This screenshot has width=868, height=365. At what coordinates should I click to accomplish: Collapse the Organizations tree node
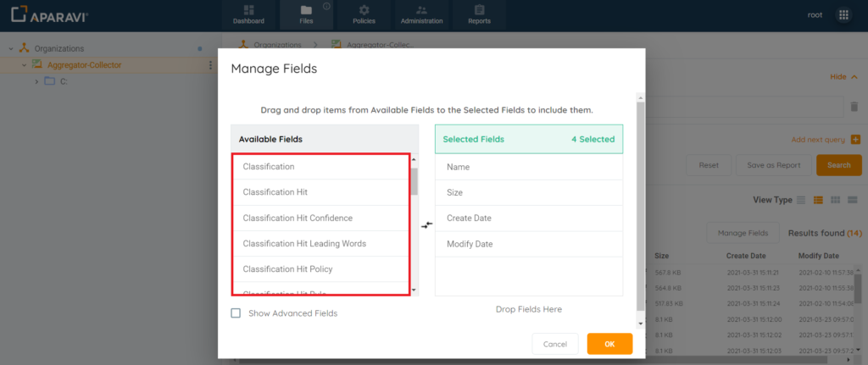tap(10, 49)
